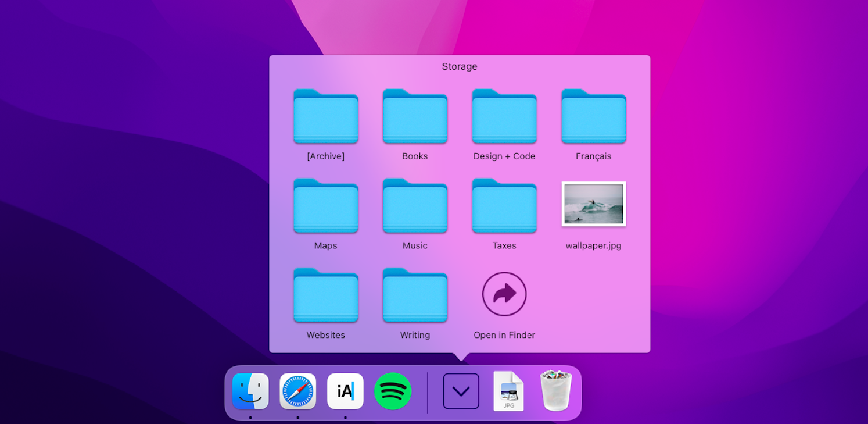Open the Music folder
The height and width of the screenshot is (424, 868).
[x=415, y=206]
